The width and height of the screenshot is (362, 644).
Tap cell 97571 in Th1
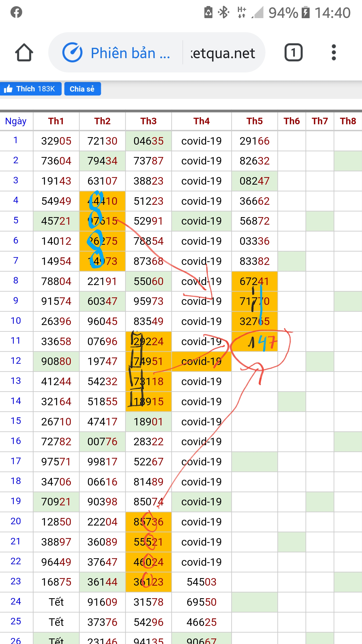56,462
